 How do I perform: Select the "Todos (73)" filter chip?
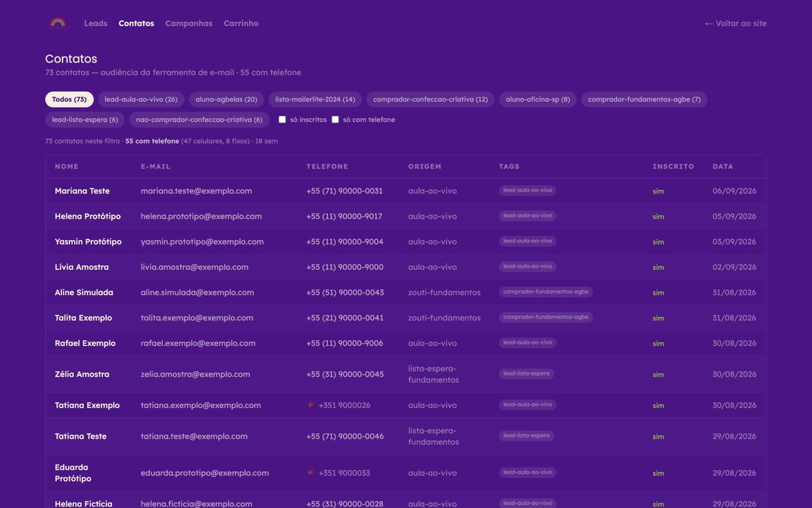click(x=69, y=99)
